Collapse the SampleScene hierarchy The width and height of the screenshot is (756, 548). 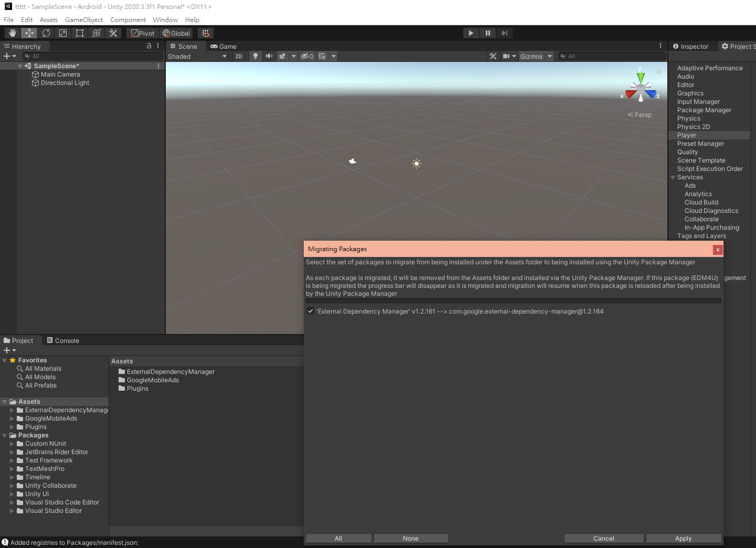(20, 66)
